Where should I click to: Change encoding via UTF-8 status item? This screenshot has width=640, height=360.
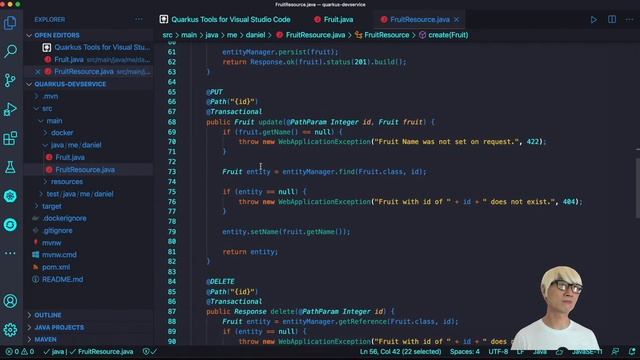coord(498,351)
